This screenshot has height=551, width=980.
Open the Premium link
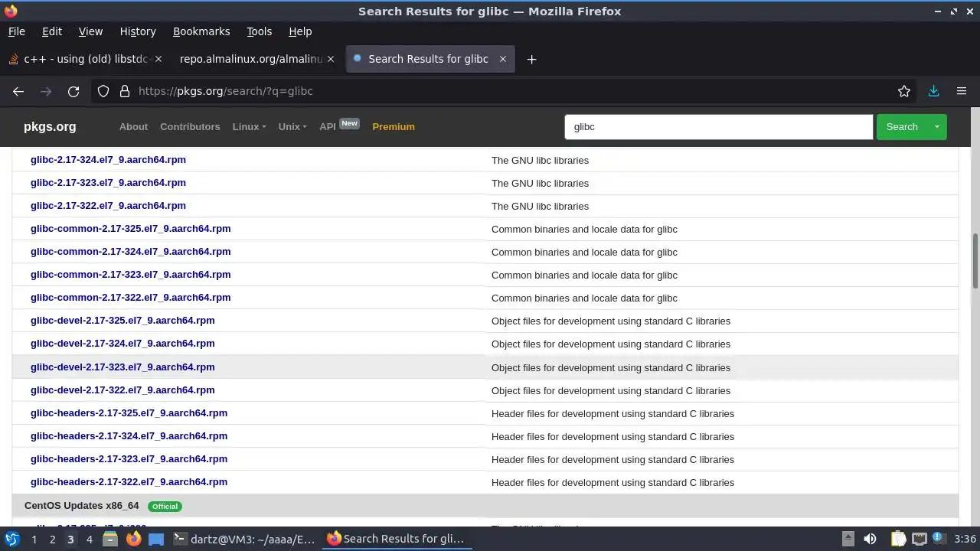394,127
